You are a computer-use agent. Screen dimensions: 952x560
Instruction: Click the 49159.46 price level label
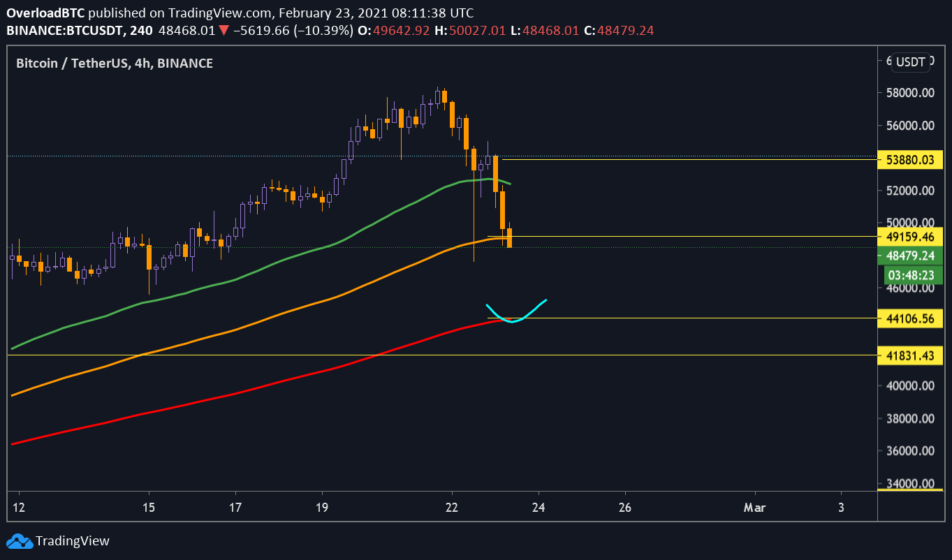[910, 237]
